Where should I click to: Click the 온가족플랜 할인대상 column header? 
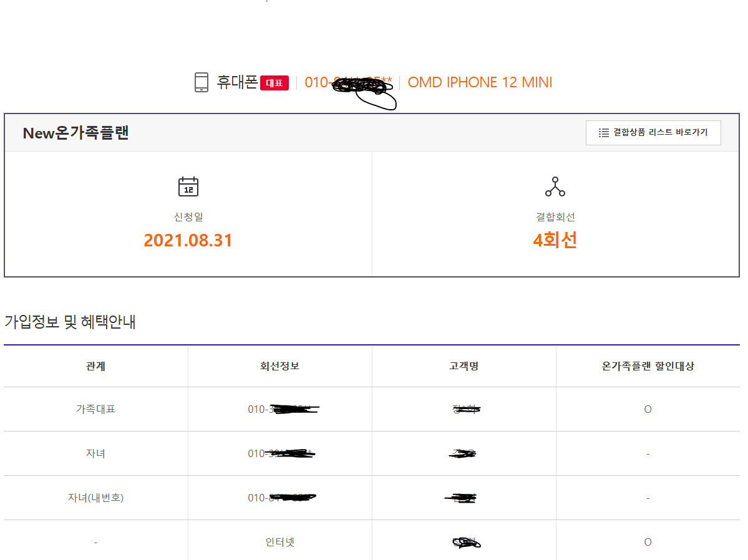[648, 366]
